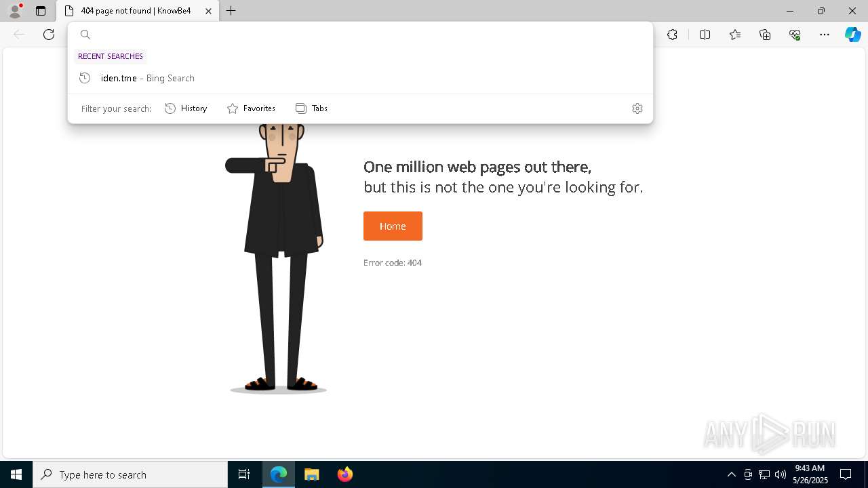Open Microsoft Edge from taskbar
The height and width of the screenshot is (488, 868).
pyautogui.click(x=279, y=474)
